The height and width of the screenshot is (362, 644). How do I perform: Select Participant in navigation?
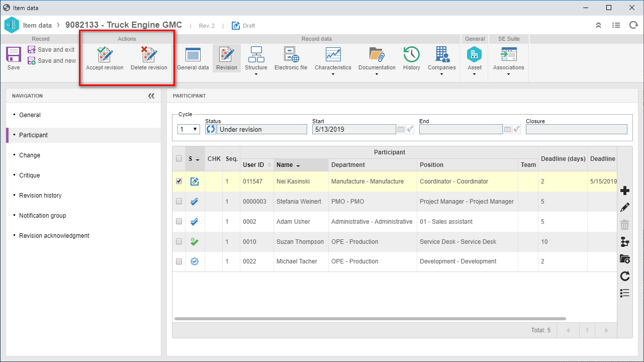click(x=83, y=135)
